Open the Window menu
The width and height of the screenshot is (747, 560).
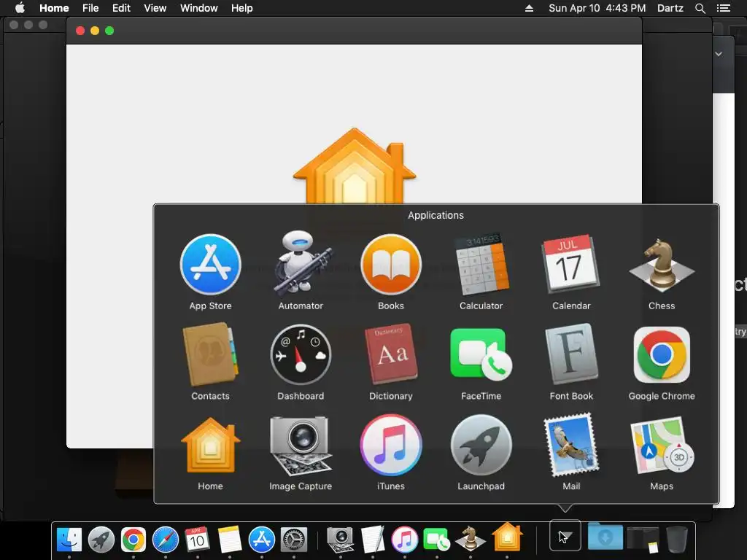[198, 8]
